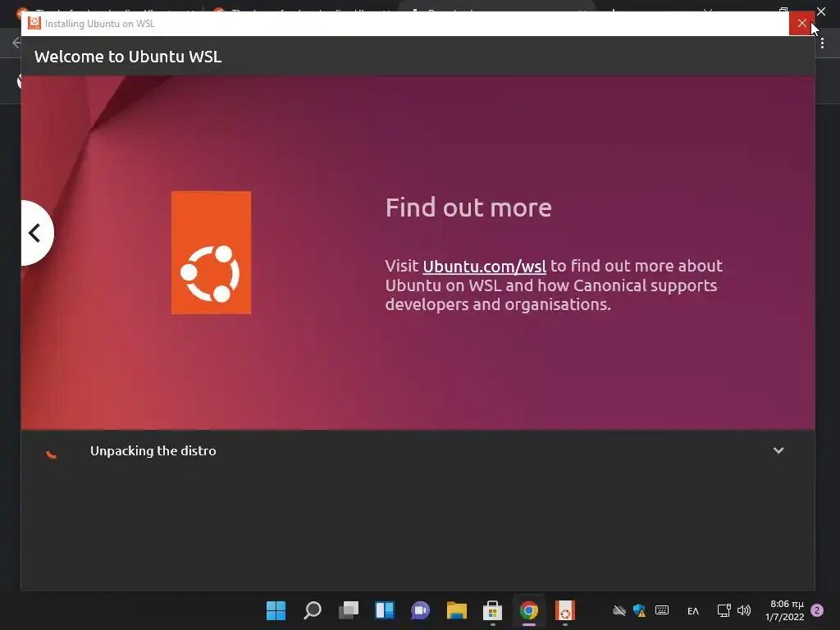Open the Teams Chat taskbar icon
Viewport: 840px width, 630px height.
421,610
